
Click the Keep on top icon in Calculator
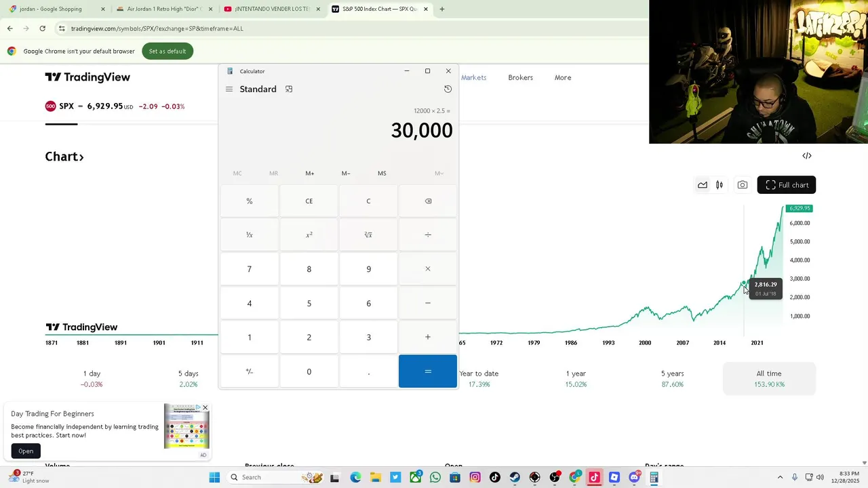pos(289,89)
